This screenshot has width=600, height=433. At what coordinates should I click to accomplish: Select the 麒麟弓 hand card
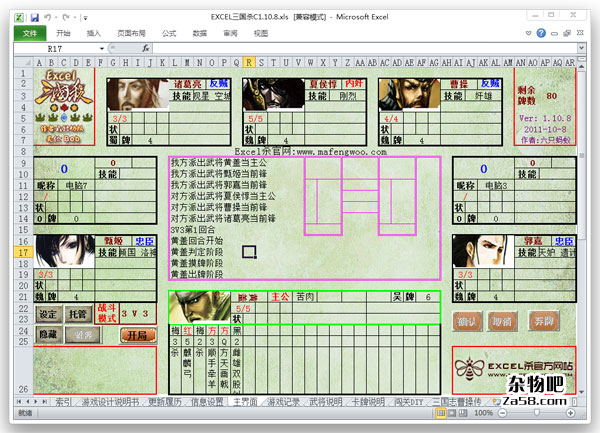point(187,358)
